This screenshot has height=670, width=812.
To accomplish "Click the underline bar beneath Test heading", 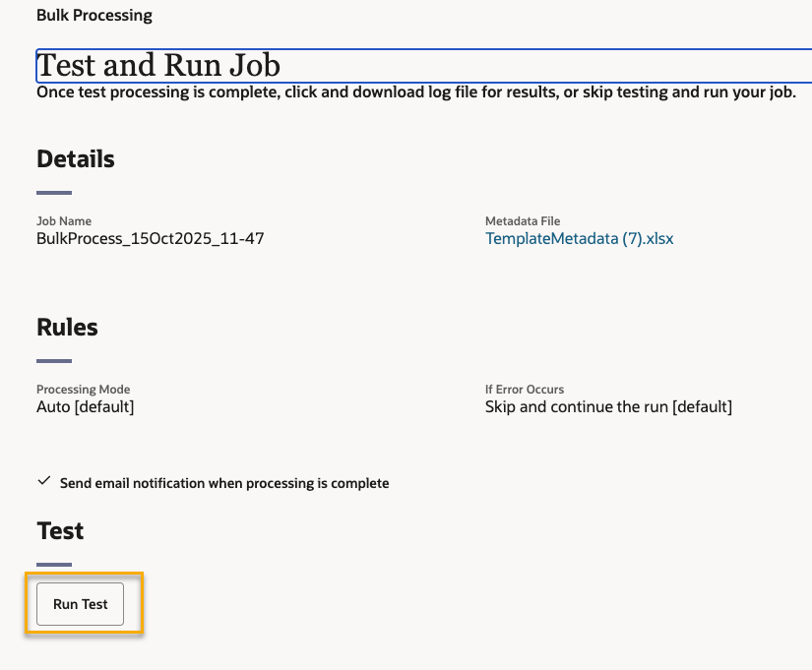I will 54,565.
